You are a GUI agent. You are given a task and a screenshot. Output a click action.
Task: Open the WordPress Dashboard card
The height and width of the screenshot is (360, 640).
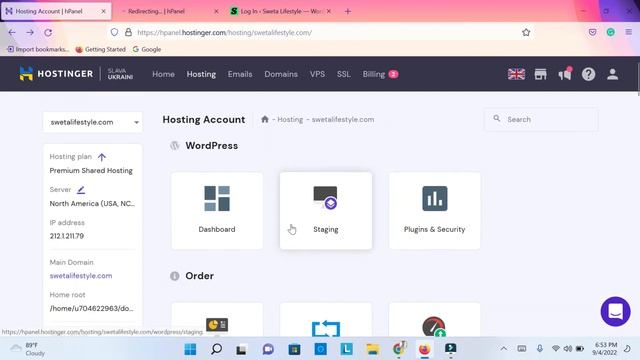[217, 211]
